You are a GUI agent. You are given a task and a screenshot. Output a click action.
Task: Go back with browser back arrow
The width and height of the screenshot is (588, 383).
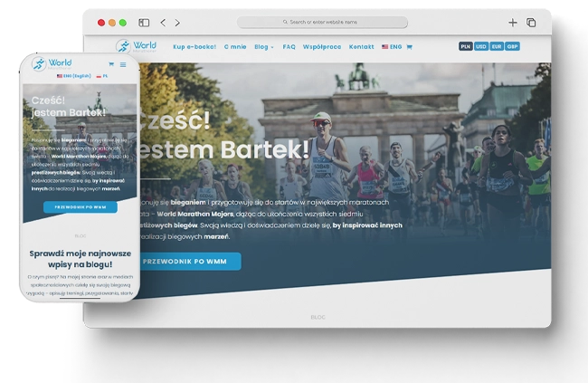(x=163, y=23)
